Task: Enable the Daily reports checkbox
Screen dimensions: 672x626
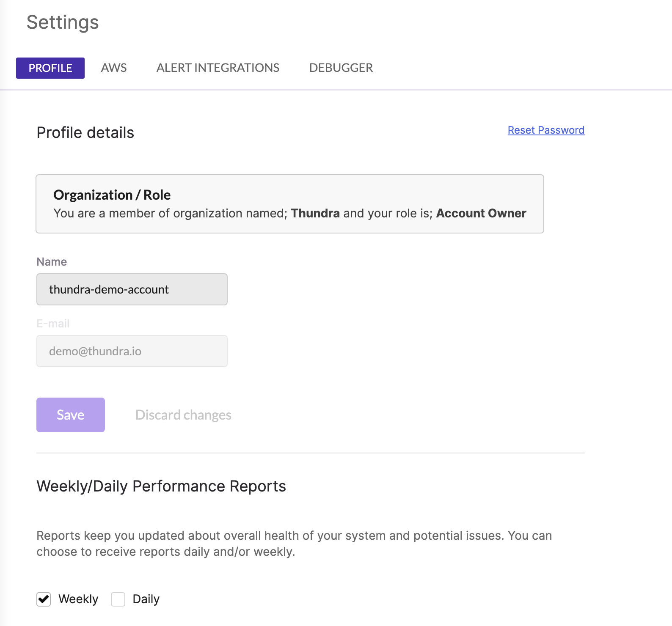Action: (x=118, y=599)
